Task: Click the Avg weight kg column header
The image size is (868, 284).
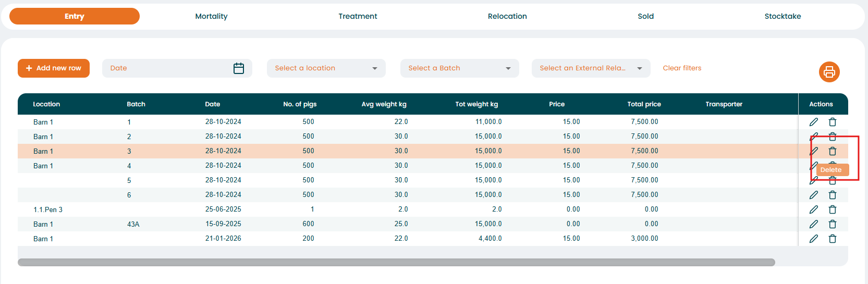Action: [x=384, y=104]
